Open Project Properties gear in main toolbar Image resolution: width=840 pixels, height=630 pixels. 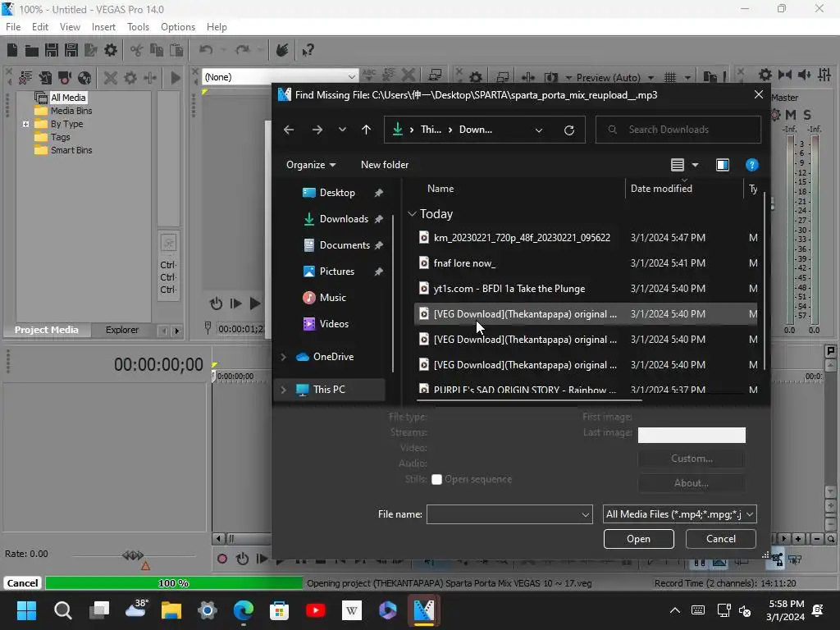point(111,50)
